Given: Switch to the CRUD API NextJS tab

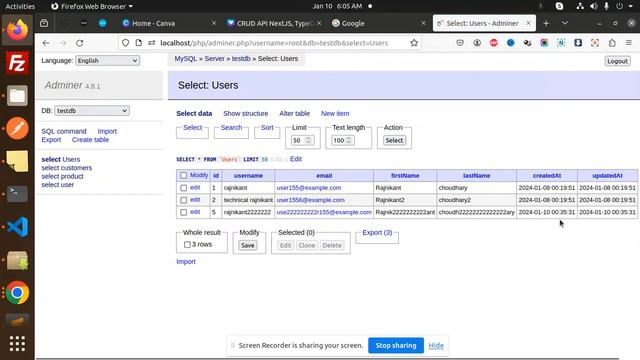Looking at the screenshot, I should coord(275,23).
